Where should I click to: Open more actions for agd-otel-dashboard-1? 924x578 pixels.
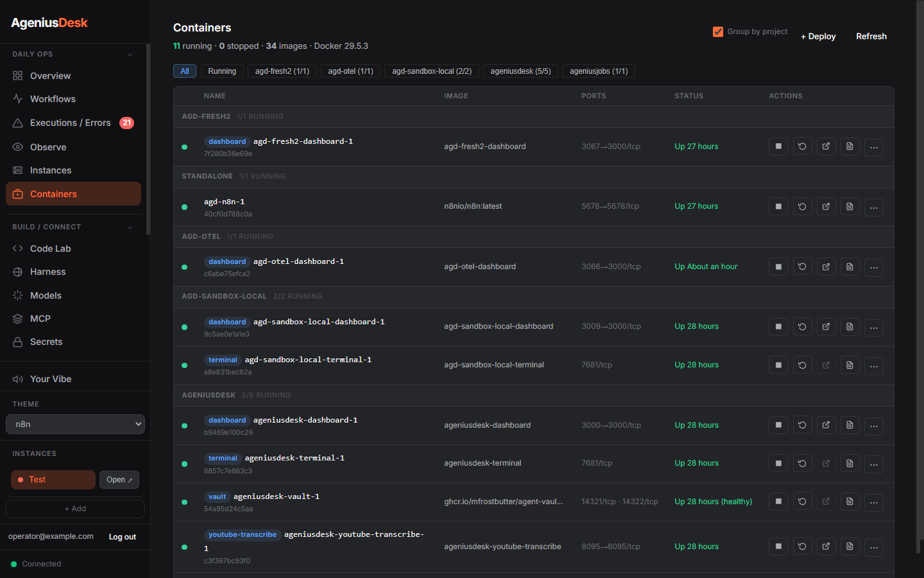(x=874, y=267)
